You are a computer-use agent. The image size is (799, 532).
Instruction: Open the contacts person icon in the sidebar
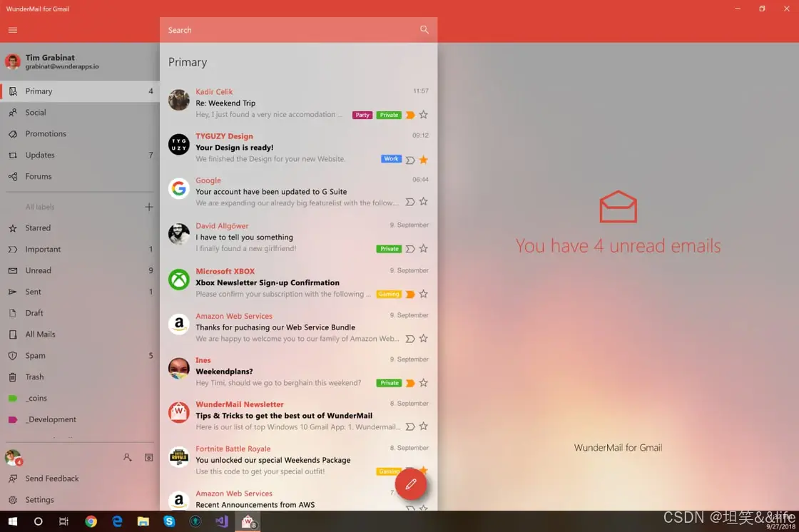(x=128, y=458)
